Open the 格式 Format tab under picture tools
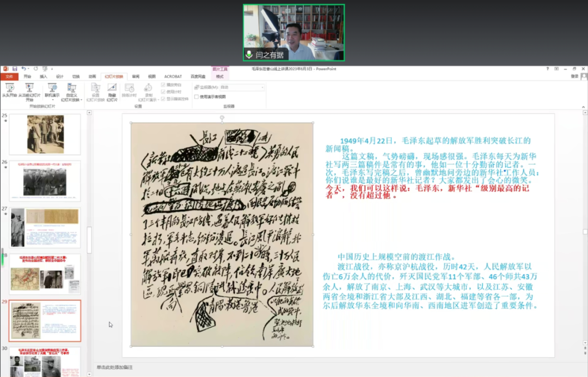588x377 pixels. point(220,76)
